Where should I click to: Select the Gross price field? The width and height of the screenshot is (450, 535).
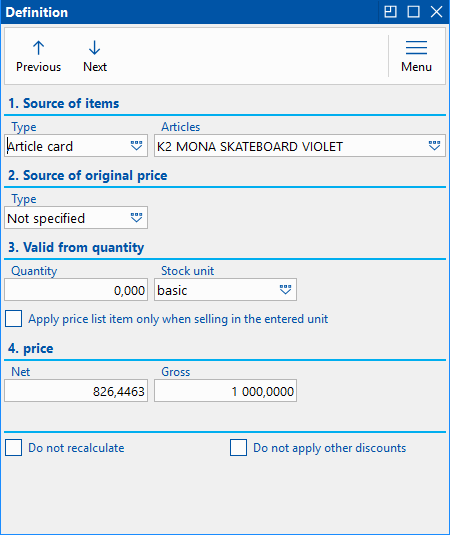pyautogui.click(x=225, y=391)
